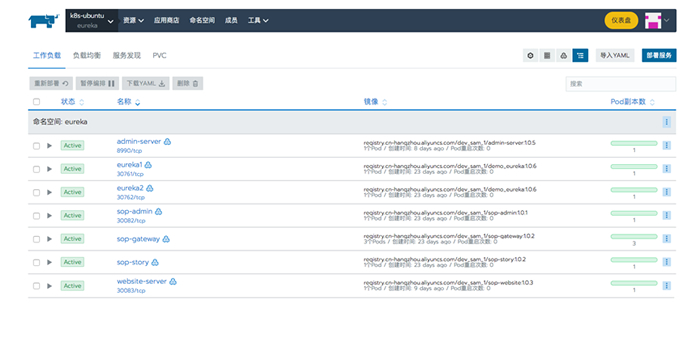700x363 pixels.
Task: Expand the website-server row
Action: [50, 286]
